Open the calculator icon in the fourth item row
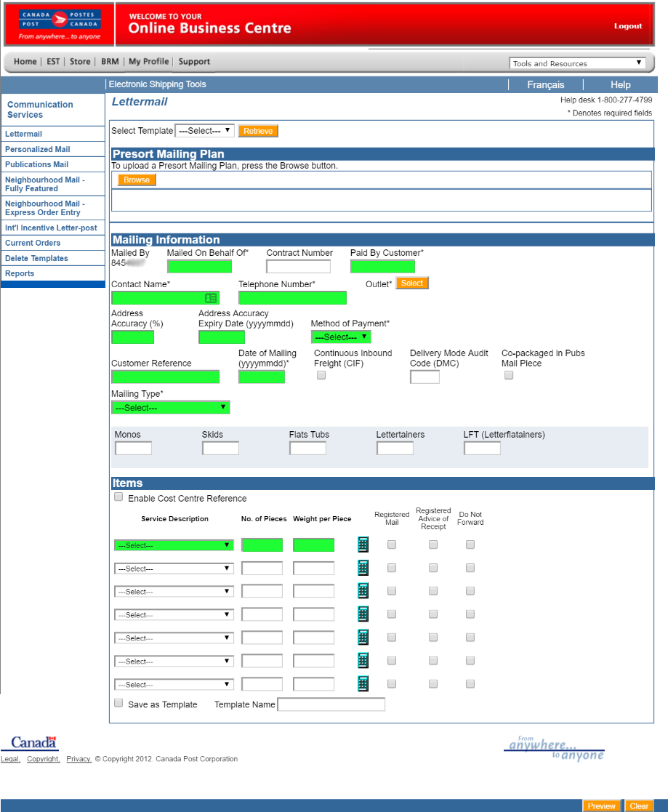The image size is (668, 812). (x=363, y=614)
